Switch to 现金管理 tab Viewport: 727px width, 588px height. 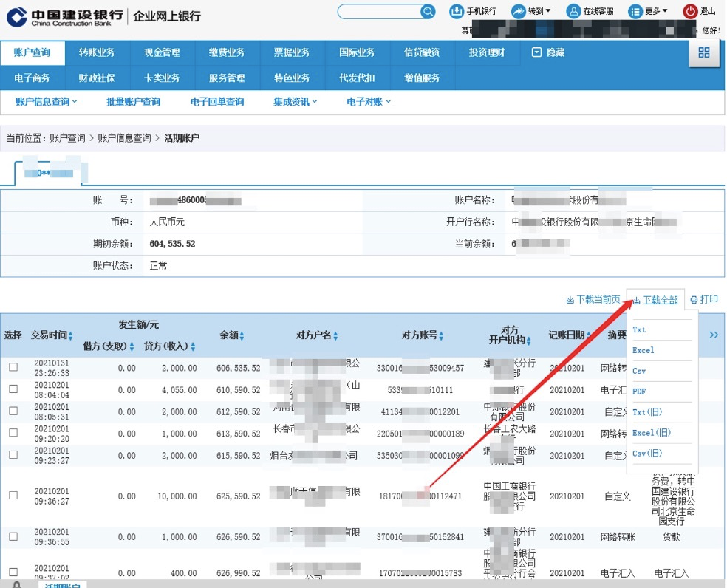tap(162, 52)
